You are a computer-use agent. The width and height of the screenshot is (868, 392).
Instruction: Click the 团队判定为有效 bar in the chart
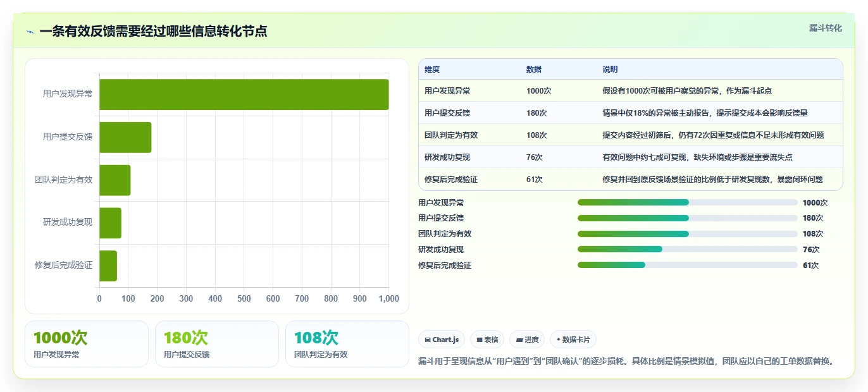pyautogui.click(x=115, y=180)
